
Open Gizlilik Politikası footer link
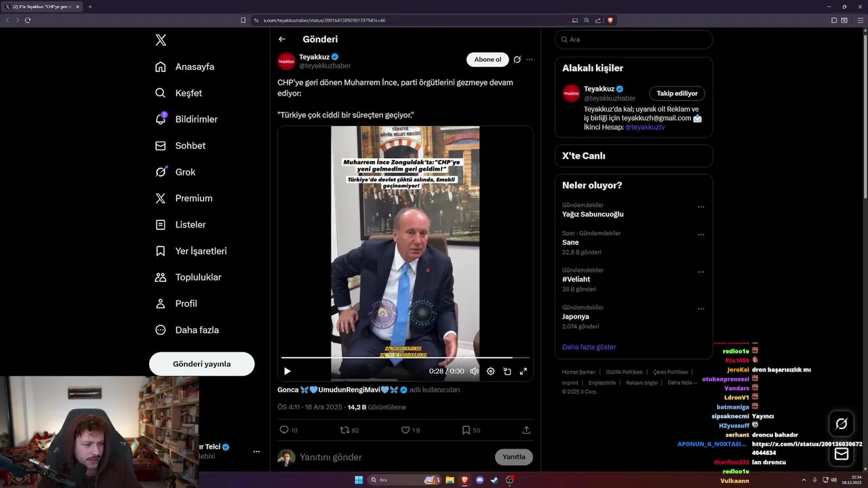[625, 372]
